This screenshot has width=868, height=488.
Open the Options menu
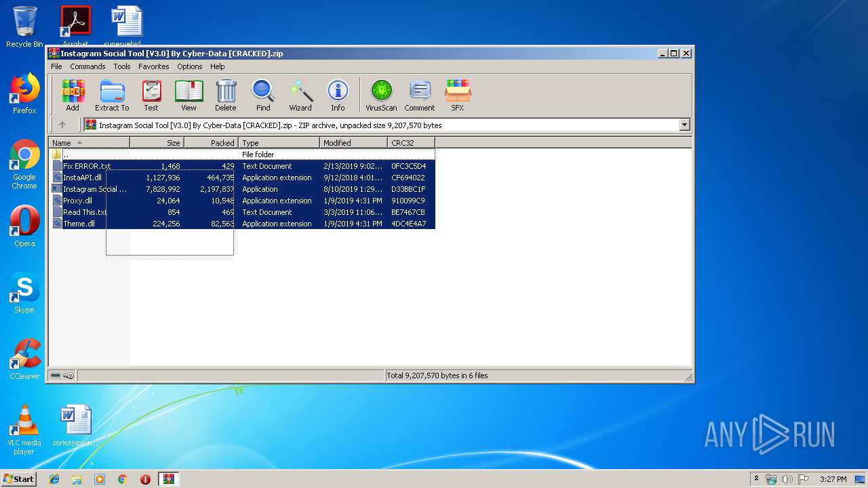coord(190,66)
